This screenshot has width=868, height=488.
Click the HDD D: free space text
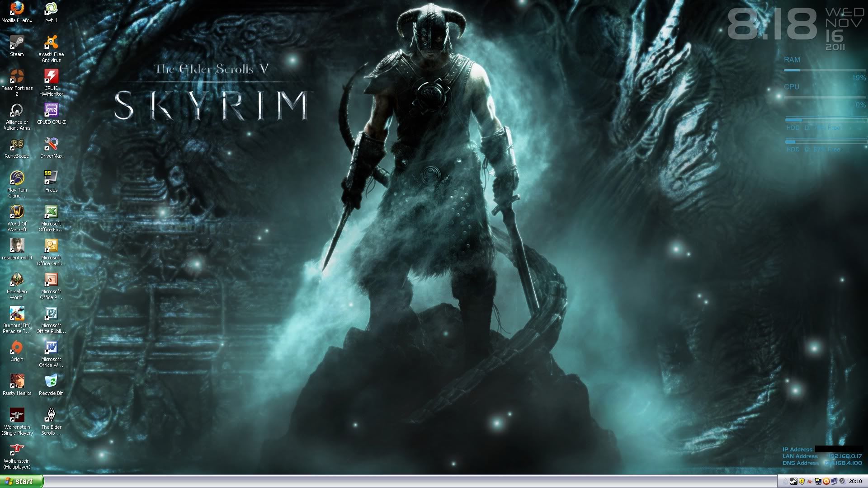pyautogui.click(x=814, y=128)
